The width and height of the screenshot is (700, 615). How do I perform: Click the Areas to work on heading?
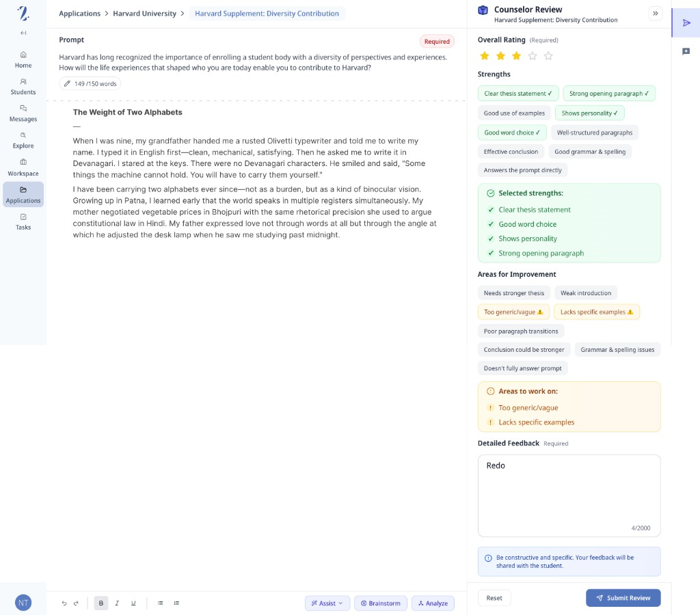click(x=528, y=392)
